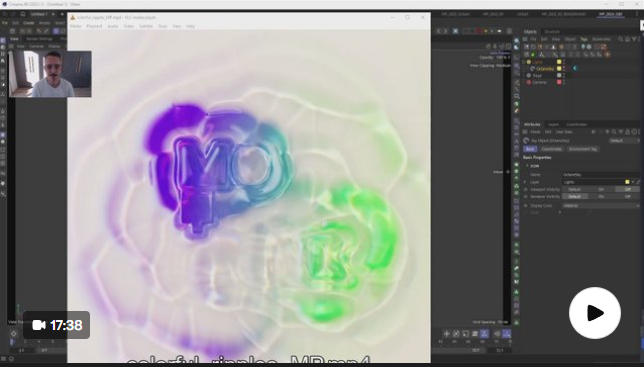The width and height of the screenshot is (644, 367).
Task: Select the dome light object under Lights
Action: point(545,69)
